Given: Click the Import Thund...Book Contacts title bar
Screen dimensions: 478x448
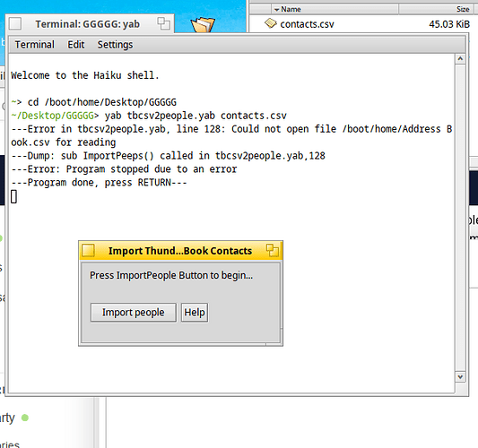Looking at the screenshot, I should coord(180,251).
